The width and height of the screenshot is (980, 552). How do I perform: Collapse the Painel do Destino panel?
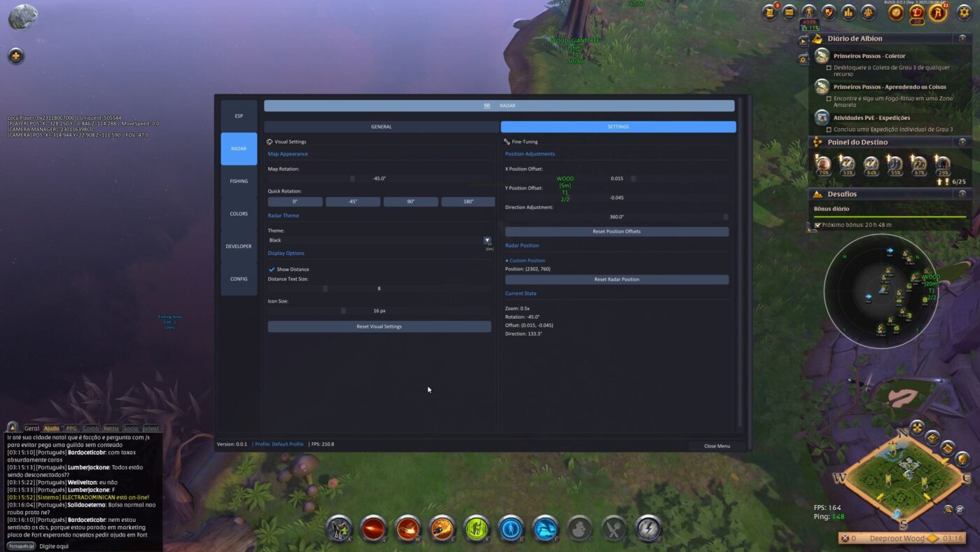pos(962,142)
